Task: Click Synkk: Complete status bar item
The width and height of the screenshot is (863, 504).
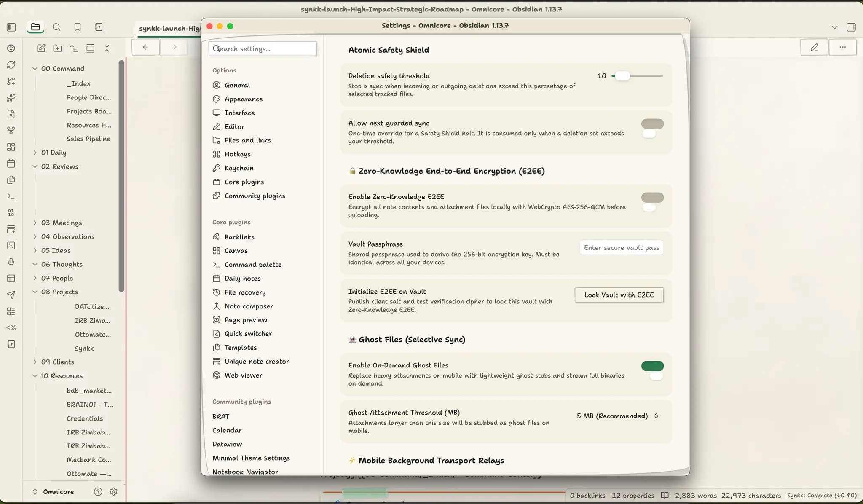Action: 822,496
